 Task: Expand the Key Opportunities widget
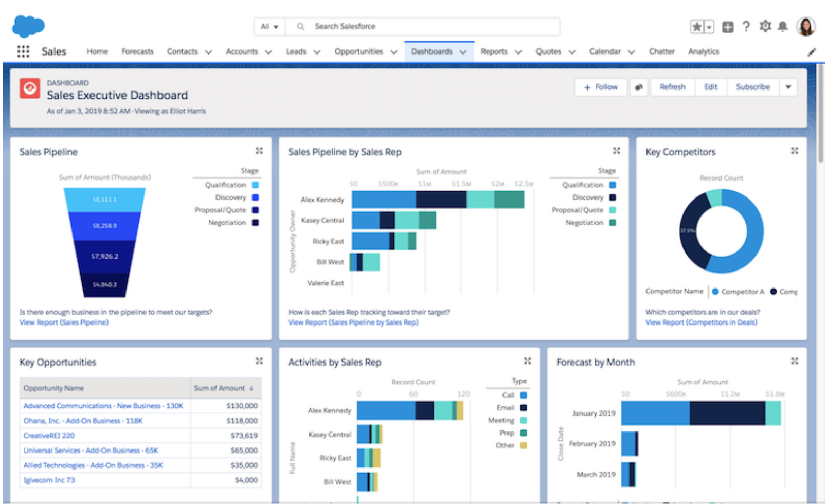[259, 361]
